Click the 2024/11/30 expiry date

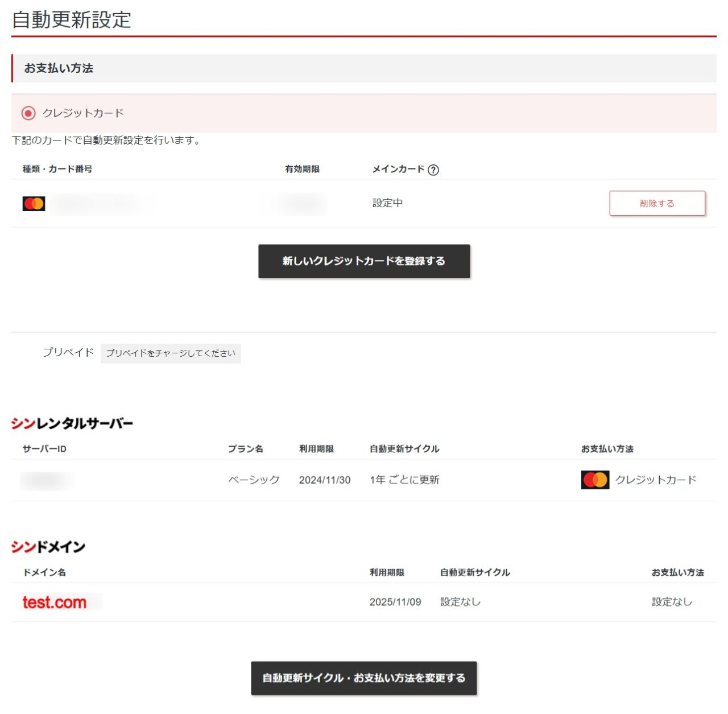[325, 480]
